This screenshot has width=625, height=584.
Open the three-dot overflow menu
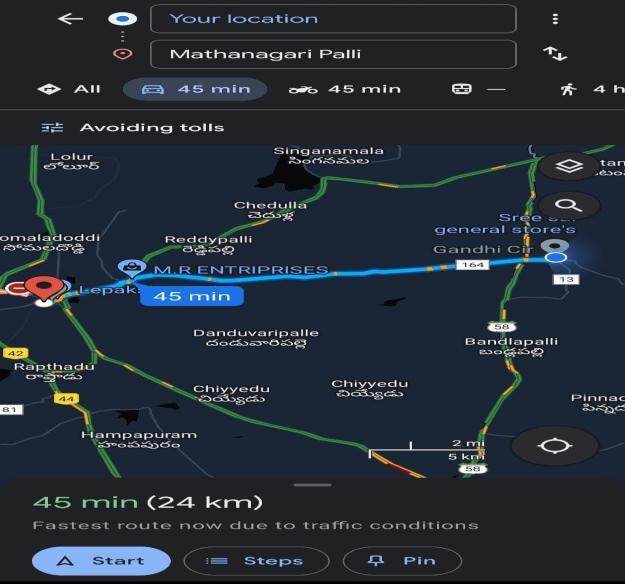[555, 19]
